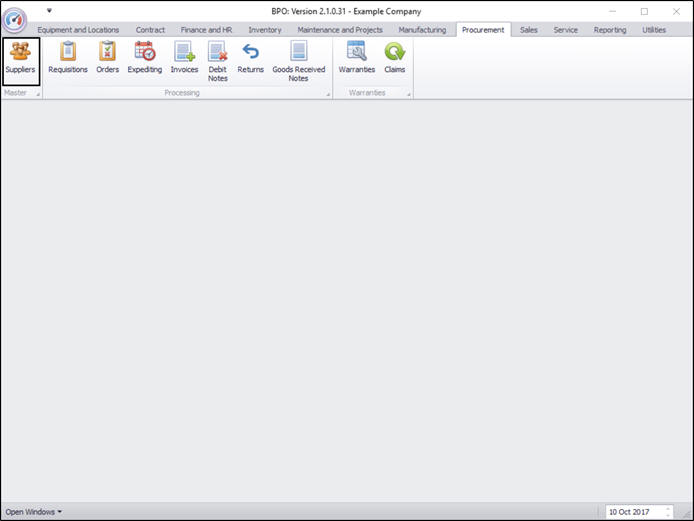
Task: Open the Manufacturing tab
Action: [x=422, y=30]
